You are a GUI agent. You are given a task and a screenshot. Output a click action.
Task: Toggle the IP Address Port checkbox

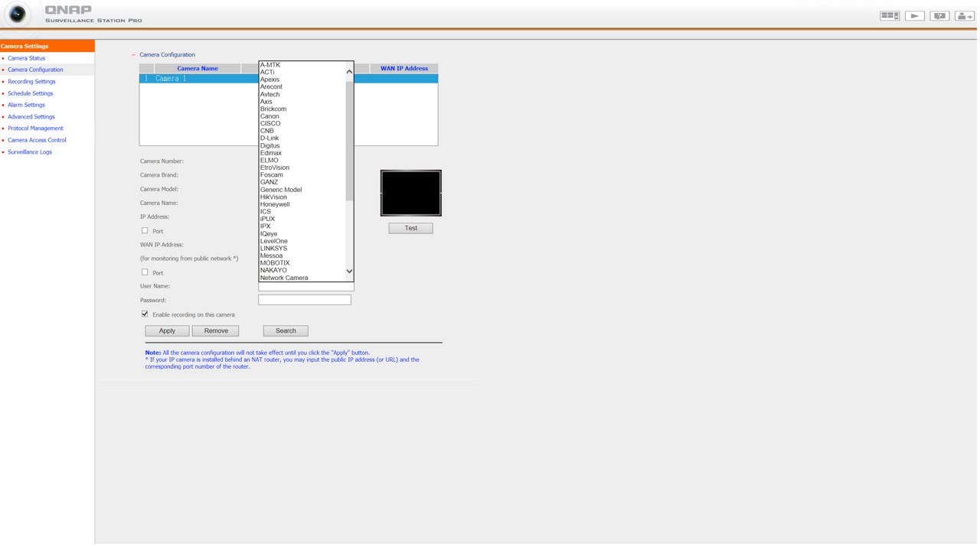pyautogui.click(x=145, y=231)
